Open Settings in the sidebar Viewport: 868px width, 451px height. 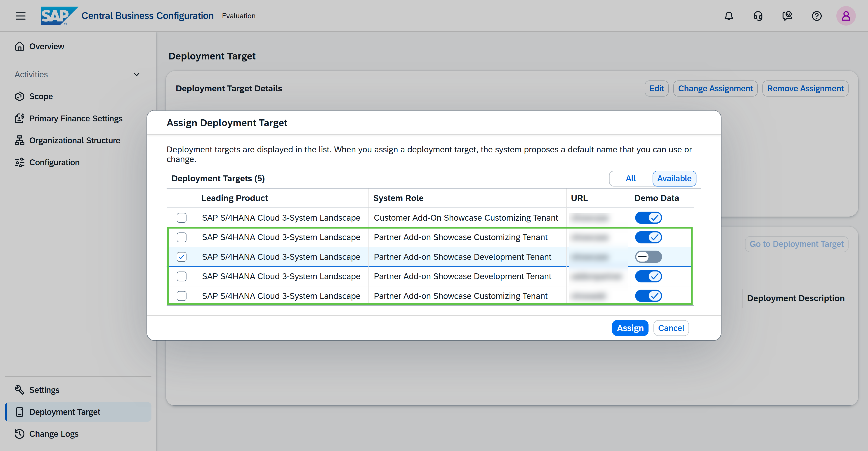[x=78, y=390]
